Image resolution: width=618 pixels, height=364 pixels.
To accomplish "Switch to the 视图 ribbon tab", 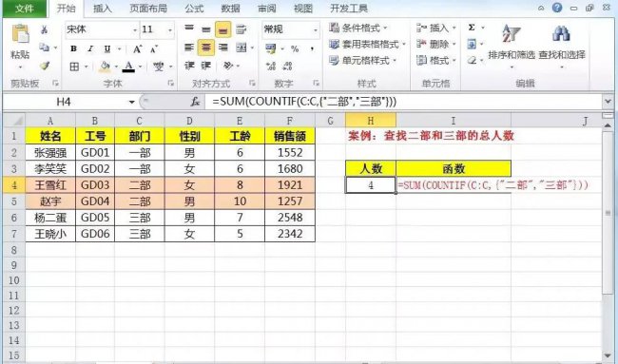I will (x=303, y=9).
